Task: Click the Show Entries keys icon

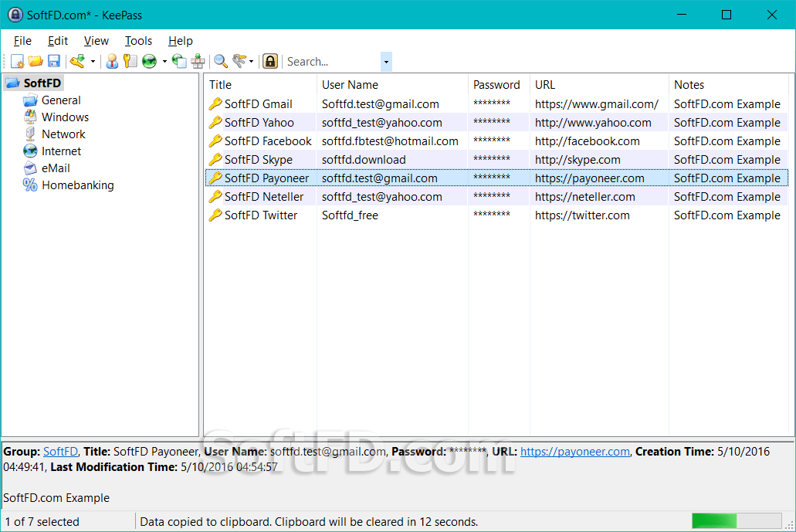Action: [239, 62]
